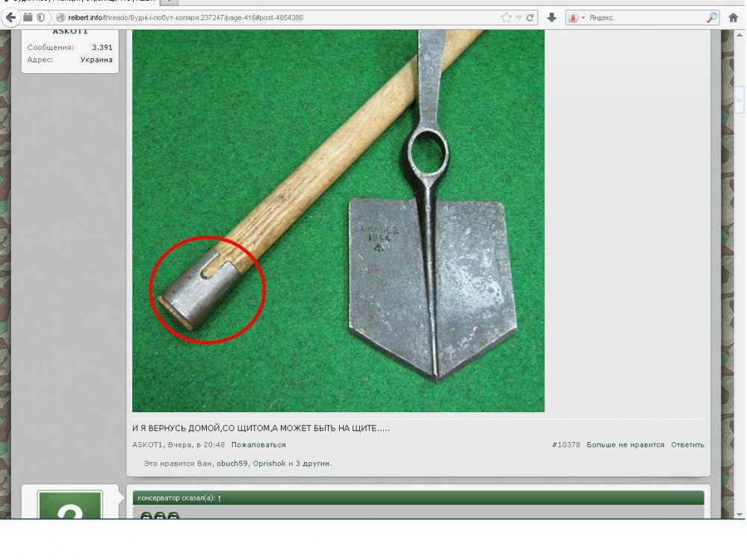This screenshot has height=560, width=747.
Task: Open post permalink #10378
Action: pyautogui.click(x=565, y=445)
